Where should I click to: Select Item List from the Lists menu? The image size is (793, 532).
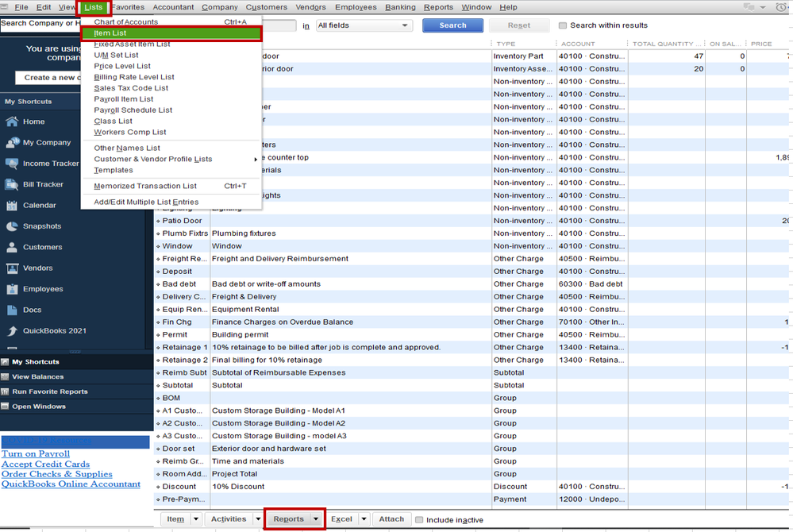[x=171, y=33]
